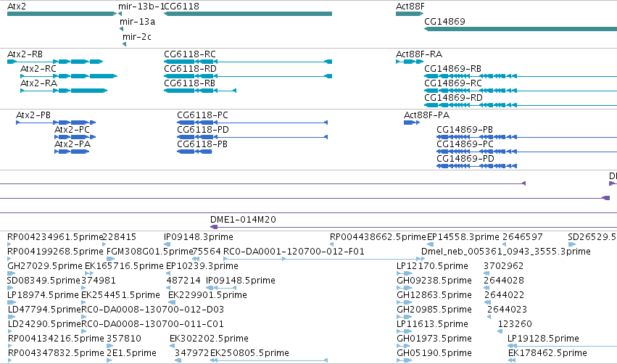Open RC0-DA0001-120700-012-F01 label

click(294, 252)
